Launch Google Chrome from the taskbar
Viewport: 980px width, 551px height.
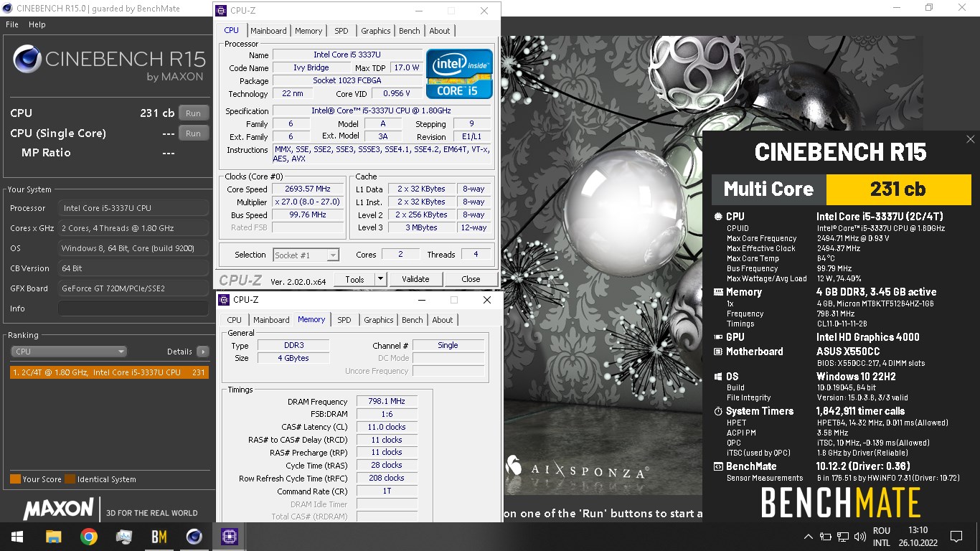click(x=88, y=536)
